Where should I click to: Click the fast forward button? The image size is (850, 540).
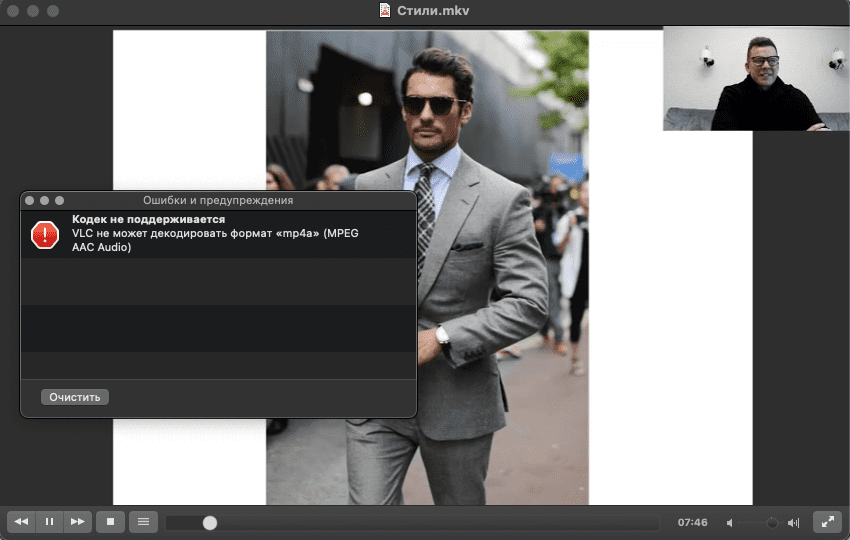[x=77, y=521]
